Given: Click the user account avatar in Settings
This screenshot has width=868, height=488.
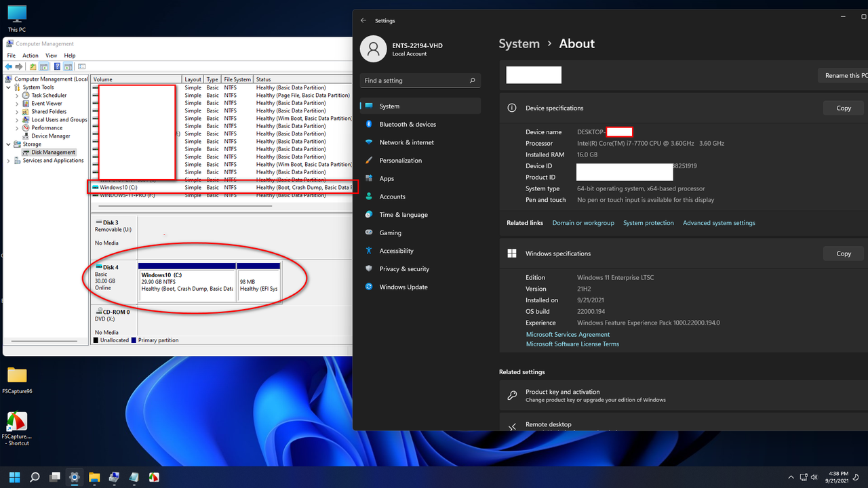Looking at the screenshot, I should (x=373, y=49).
